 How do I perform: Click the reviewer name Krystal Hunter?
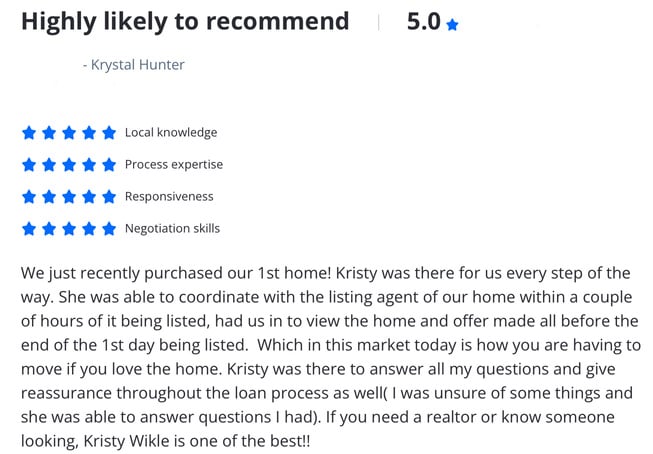[x=137, y=65]
